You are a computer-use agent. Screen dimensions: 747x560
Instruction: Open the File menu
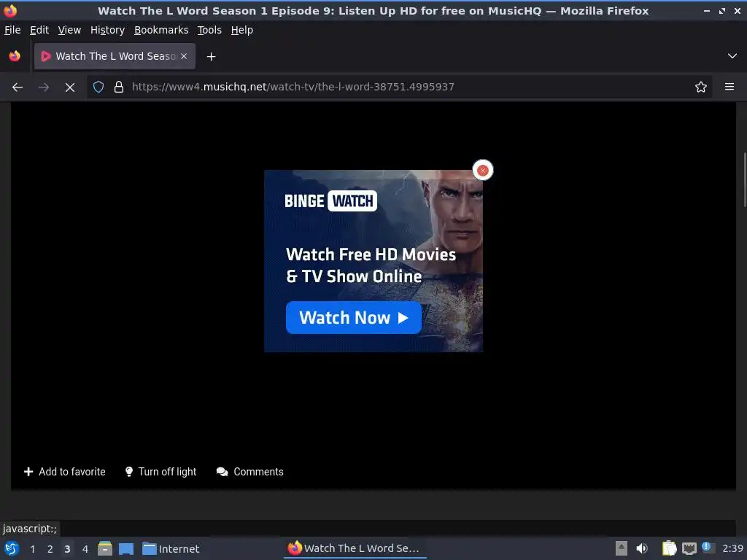tap(12, 30)
